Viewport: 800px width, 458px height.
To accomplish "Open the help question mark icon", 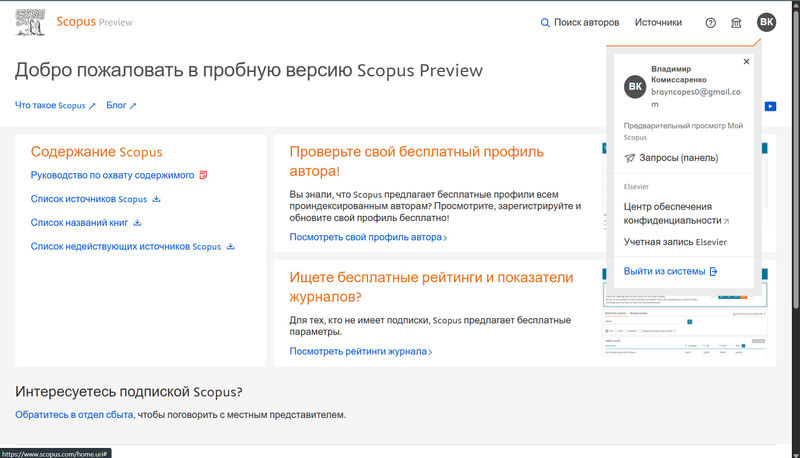I will click(x=711, y=23).
